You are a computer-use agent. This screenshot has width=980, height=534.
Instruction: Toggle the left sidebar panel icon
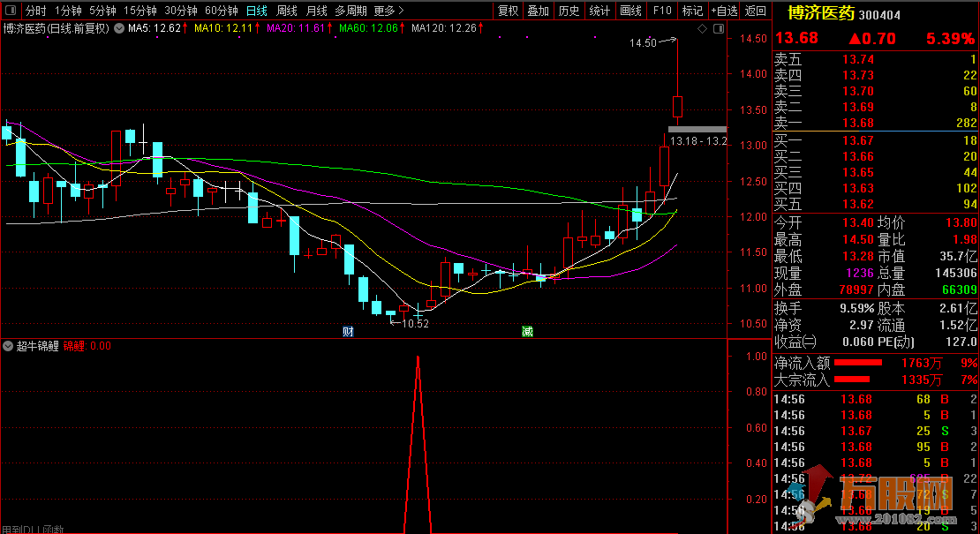(11, 11)
